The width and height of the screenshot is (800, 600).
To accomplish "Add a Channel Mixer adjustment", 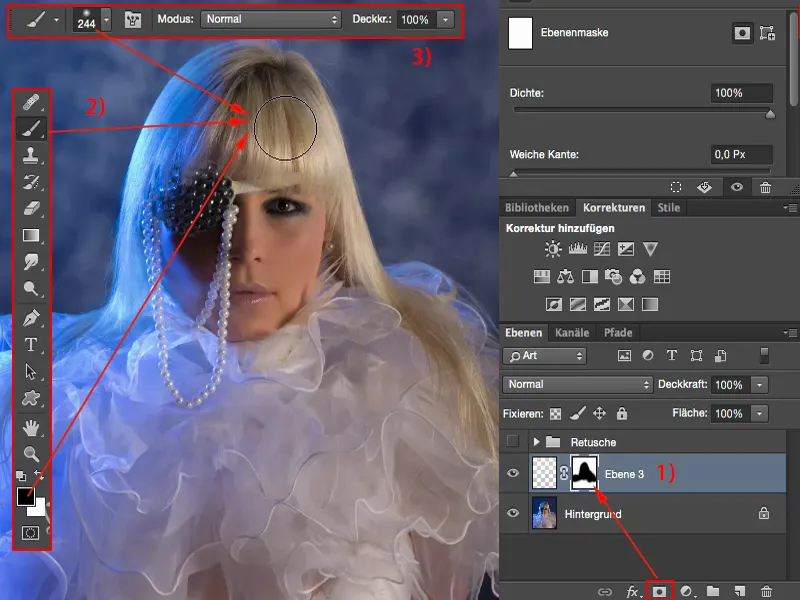I will click(637, 277).
